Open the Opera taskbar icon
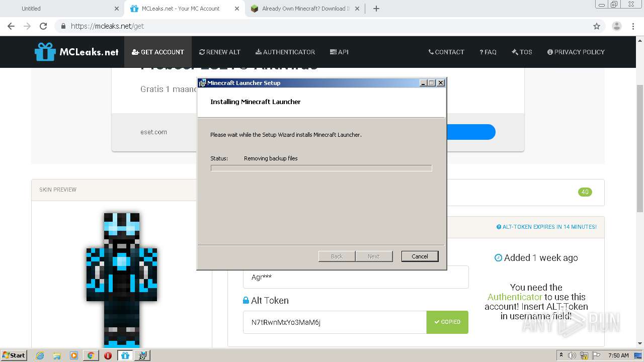The height and width of the screenshot is (362, 644). pyautogui.click(x=108, y=355)
